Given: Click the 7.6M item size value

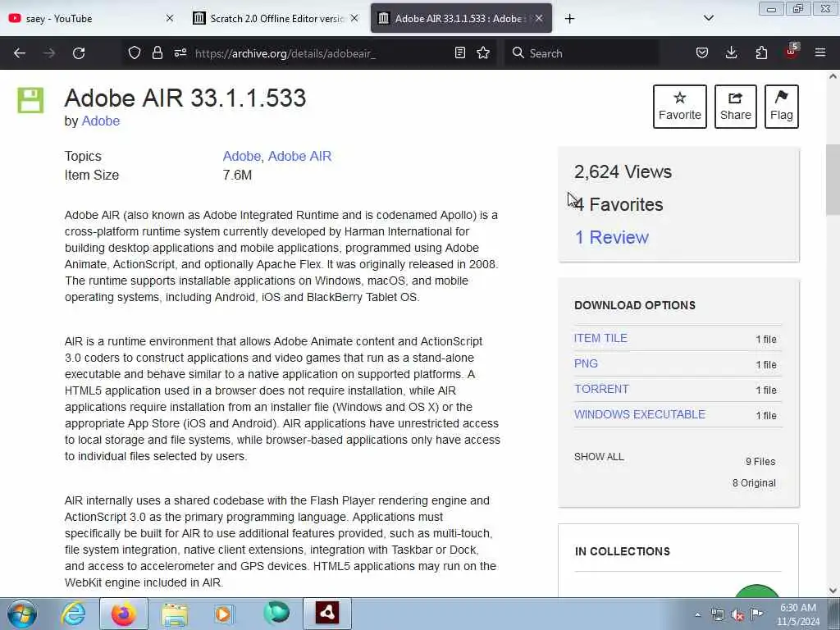Looking at the screenshot, I should pos(237,176).
